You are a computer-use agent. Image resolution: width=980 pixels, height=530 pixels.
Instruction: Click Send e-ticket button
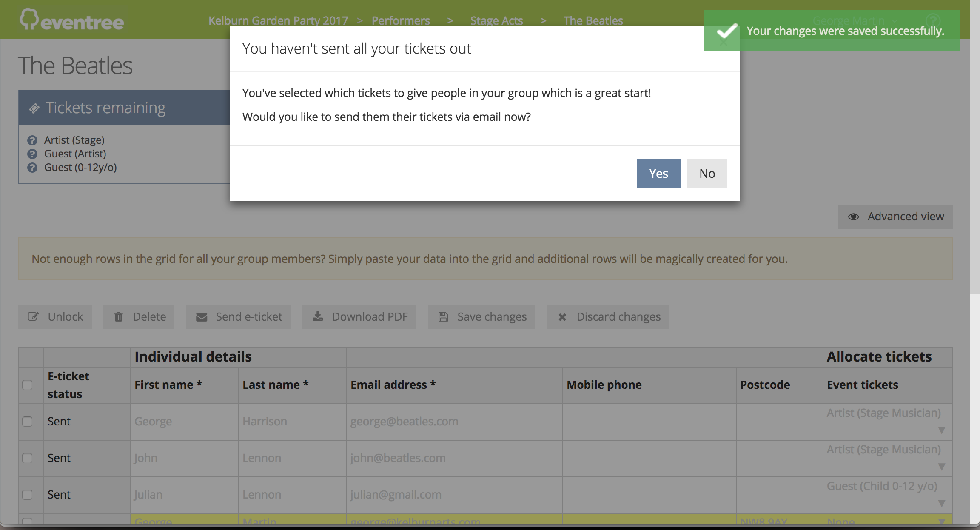click(x=239, y=317)
